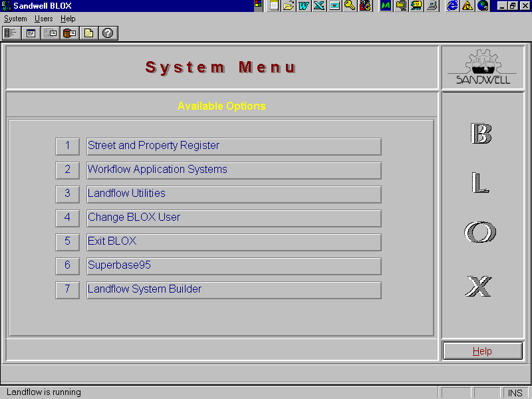The image size is (532, 399).
Task: Click the number 2 option button
Action: point(68,170)
